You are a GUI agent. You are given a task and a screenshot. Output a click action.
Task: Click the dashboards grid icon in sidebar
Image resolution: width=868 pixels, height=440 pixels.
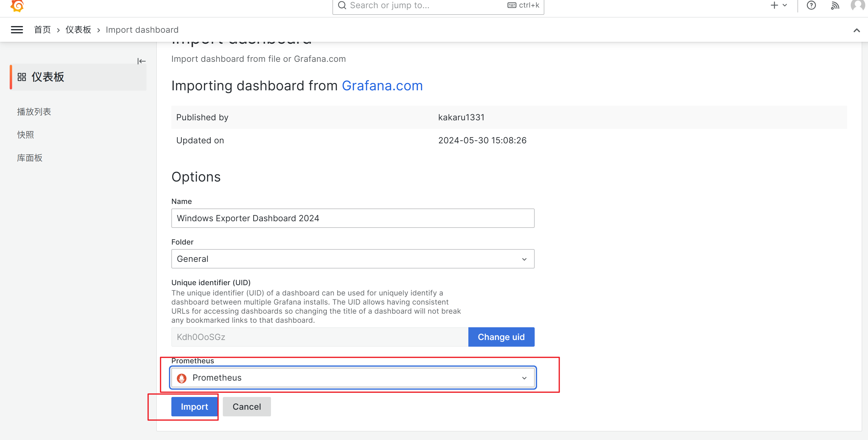pyautogui.click(x=21, y=77)
